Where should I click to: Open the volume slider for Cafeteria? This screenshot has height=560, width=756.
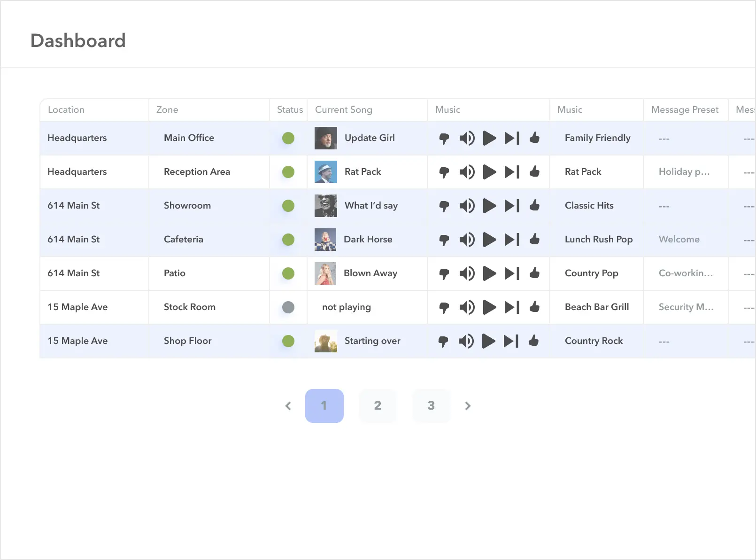(467, 240)
